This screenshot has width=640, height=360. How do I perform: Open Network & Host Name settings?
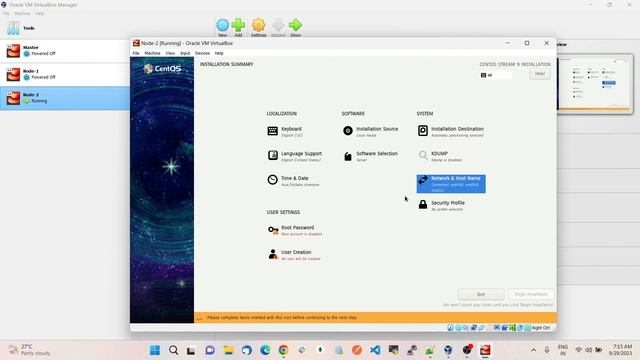pos(451,184)
